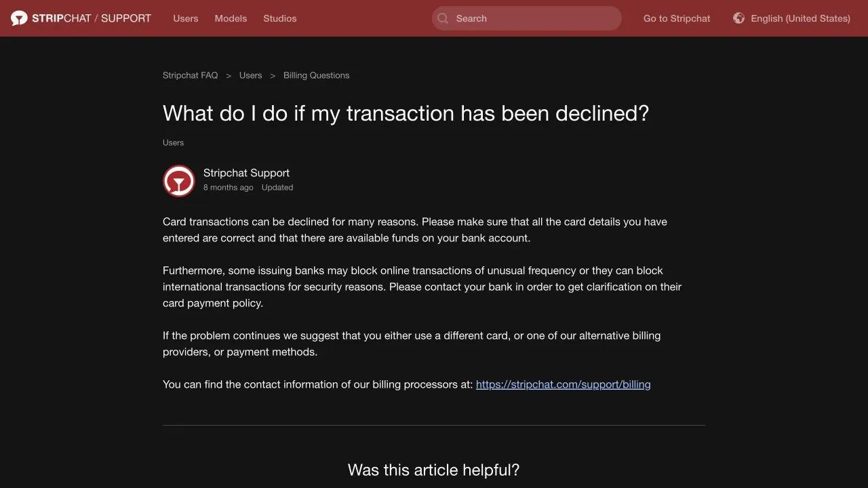The width and height of the screenshot is (868, 488).
Task: Click the Users tag below the title
Action: tap(174, 142)
